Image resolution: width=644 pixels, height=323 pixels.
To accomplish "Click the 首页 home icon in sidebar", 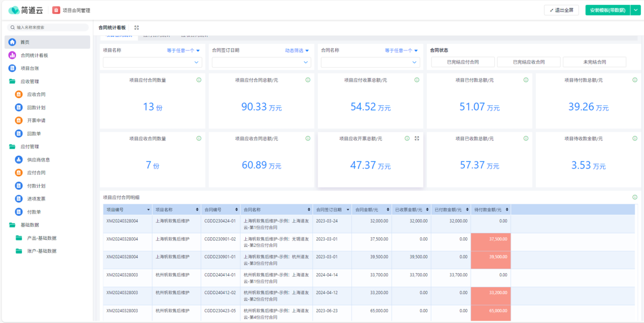I will (x=12, y=42).
